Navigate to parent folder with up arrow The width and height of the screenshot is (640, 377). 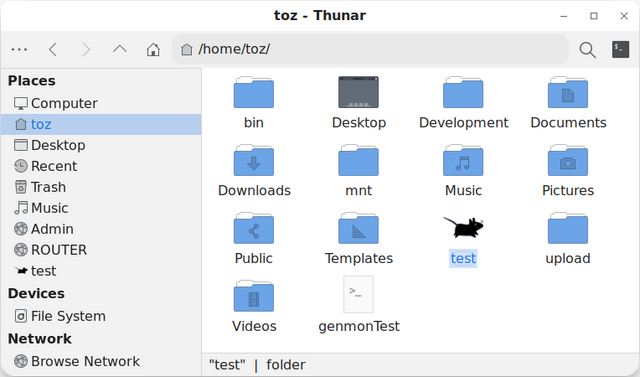tap(120, 50)
